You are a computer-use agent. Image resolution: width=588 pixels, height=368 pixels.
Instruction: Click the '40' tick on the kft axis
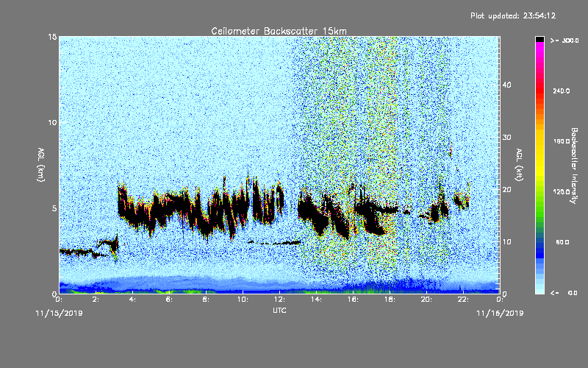click(506, 85)
